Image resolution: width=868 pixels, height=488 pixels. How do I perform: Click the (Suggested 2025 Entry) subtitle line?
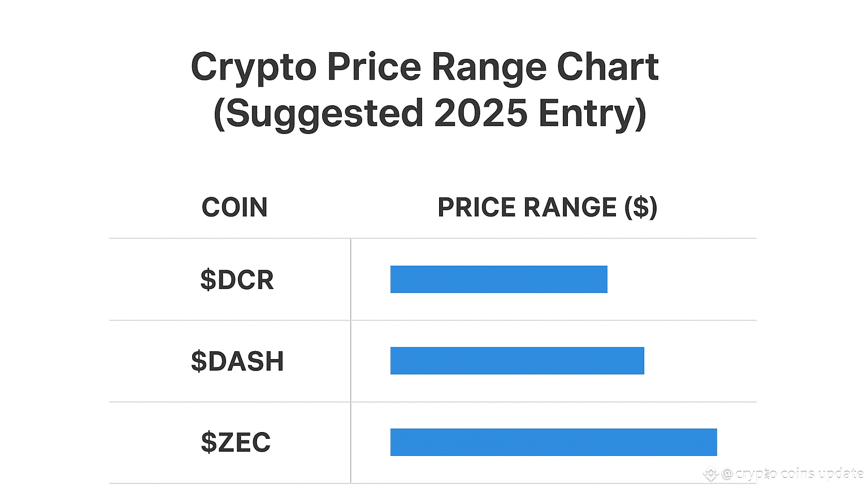[429, 114]
